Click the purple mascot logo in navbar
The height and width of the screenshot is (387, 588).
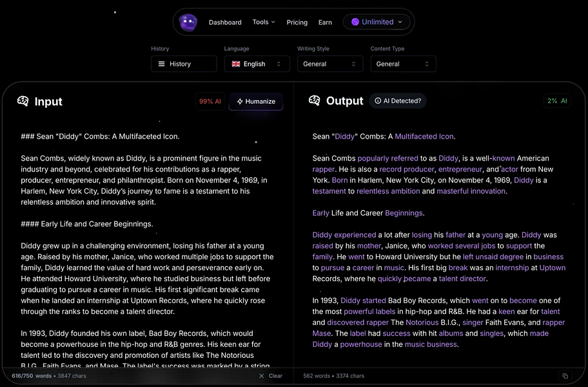coord(188,22)
